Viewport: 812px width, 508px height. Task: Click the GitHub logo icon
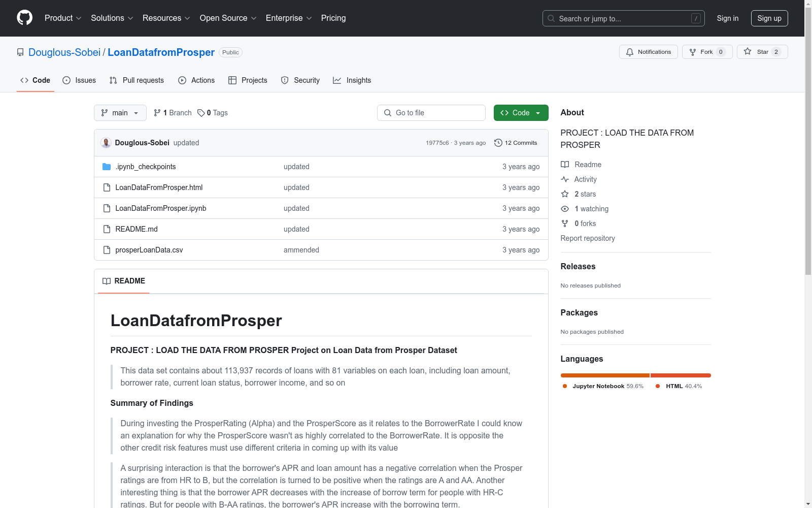pyautogui.click(x=24, y=17)
